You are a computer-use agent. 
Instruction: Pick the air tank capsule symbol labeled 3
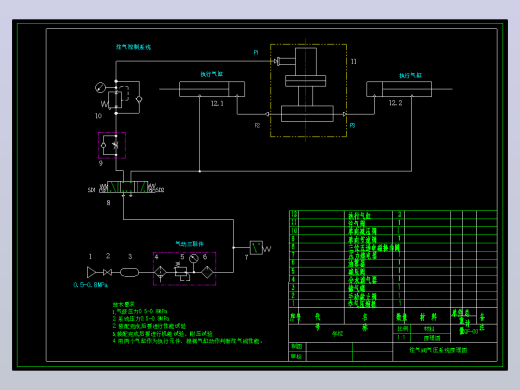pyautogui.click(x=129, y=272)
